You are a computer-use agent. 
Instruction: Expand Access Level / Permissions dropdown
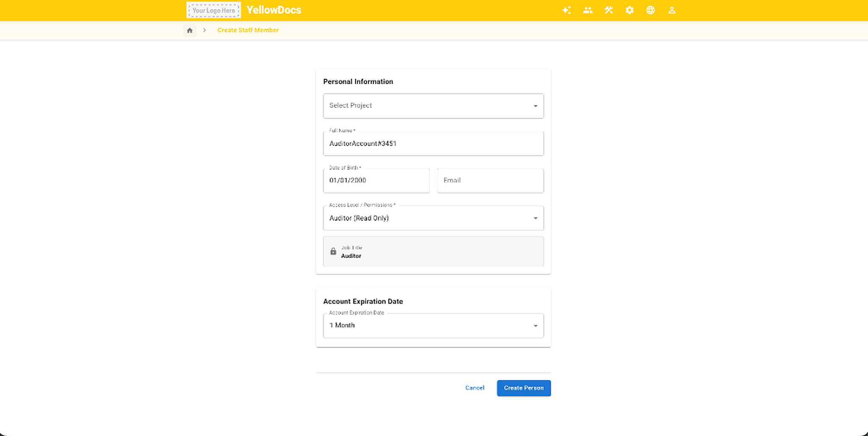(433, 218)
